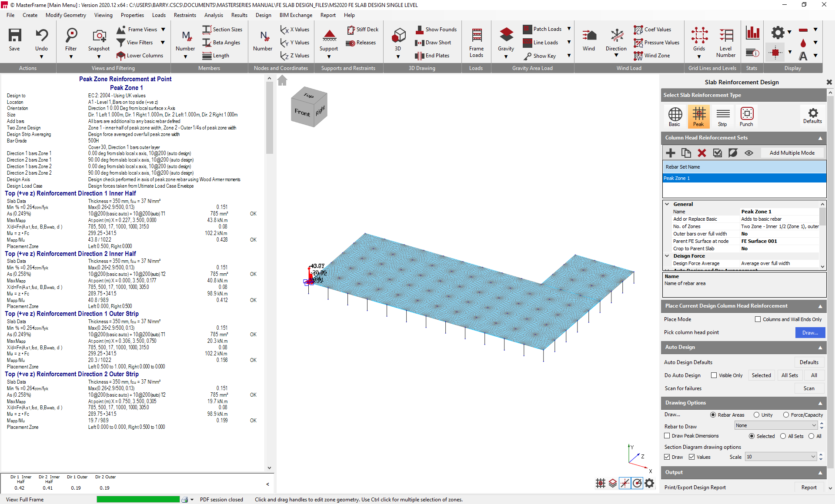
Task: Enable Columns and Wall Ends Only
Action: pyautogui.click(x=758, y=319)
